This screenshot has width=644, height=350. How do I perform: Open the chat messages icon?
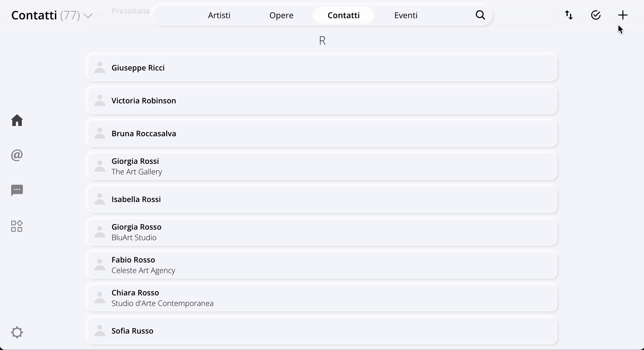[17, 190]
